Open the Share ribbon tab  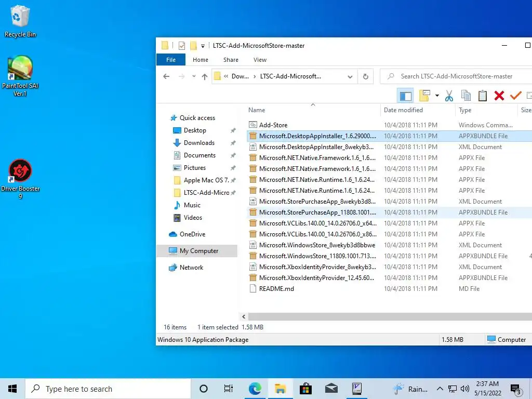231,60
